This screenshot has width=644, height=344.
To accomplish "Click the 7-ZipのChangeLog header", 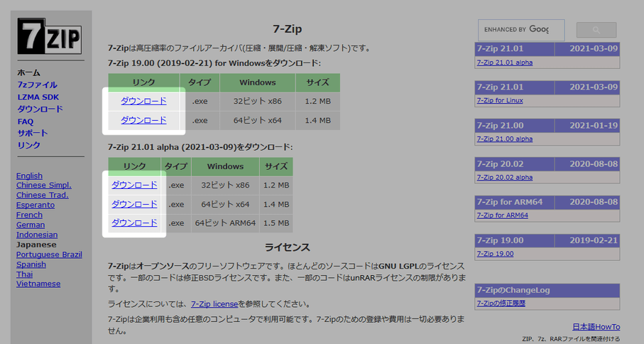I will pyautogui.click(x=547, y=290).
